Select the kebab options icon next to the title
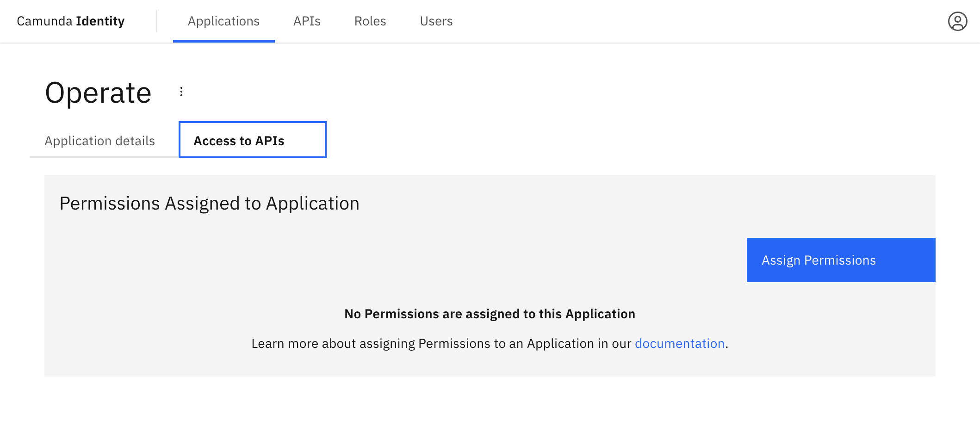980x421 pixels. 181,91
